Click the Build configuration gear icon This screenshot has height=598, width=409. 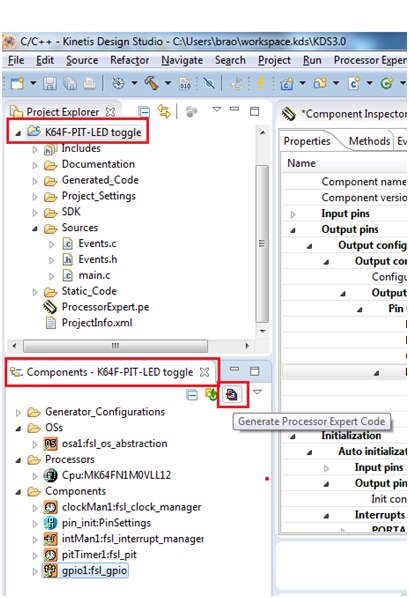[x=118, y=83]
